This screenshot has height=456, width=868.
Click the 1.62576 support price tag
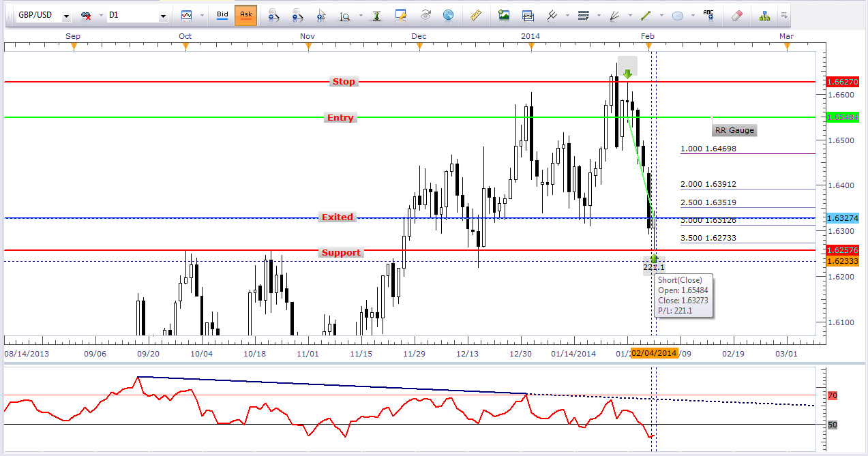point(842,251)
